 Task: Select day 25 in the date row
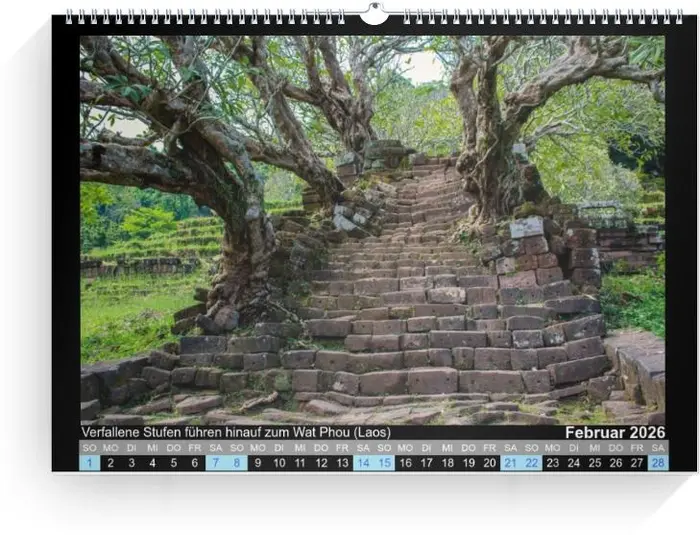tap(594, 462)
